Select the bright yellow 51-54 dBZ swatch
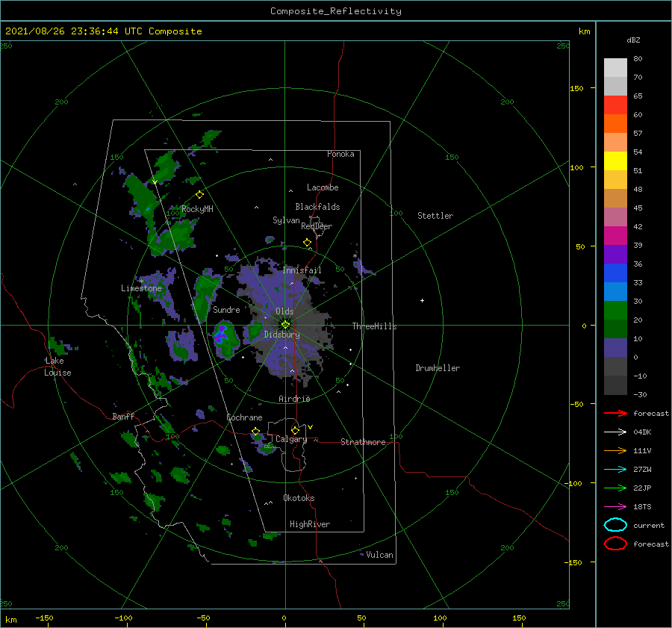672x628 pixels. click(x=615, y=161)
